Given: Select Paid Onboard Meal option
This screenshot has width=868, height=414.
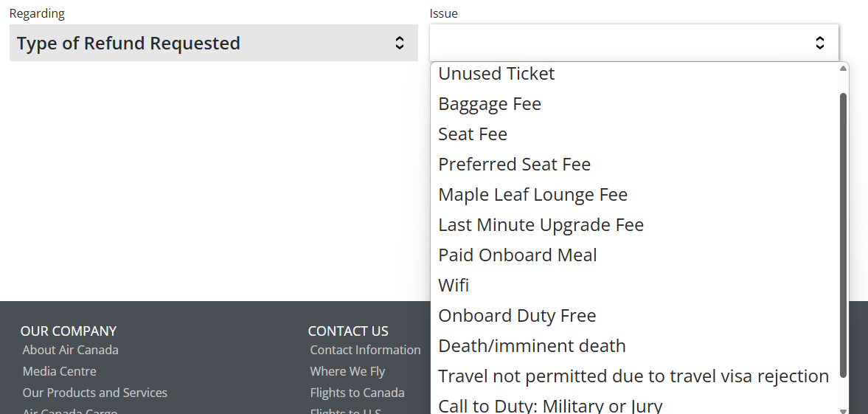Looking at the screenshot, I should click(x=518, y=255).
